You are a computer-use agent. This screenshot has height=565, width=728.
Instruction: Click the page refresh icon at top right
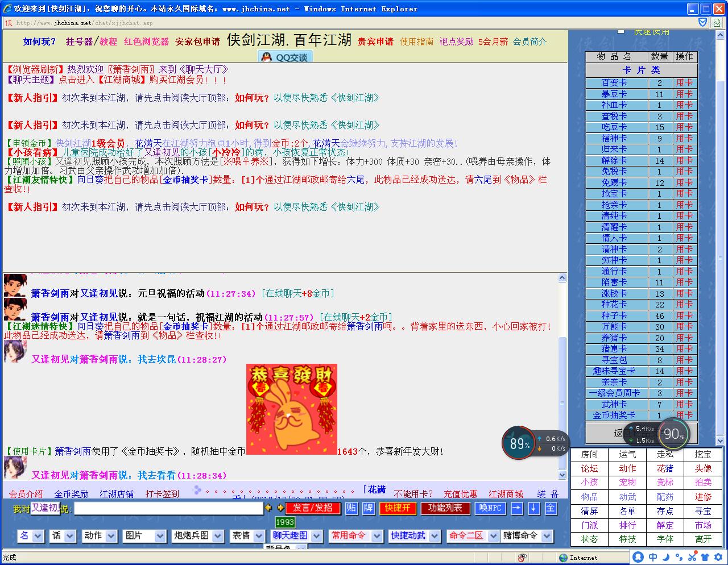coord(717,23)
